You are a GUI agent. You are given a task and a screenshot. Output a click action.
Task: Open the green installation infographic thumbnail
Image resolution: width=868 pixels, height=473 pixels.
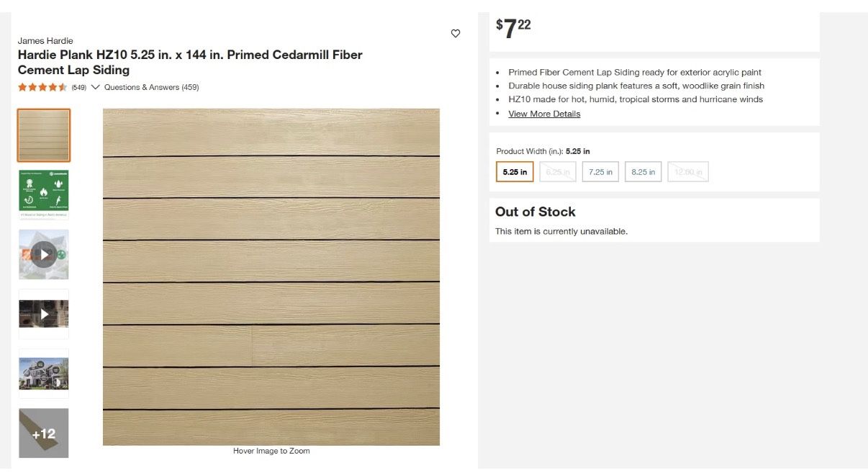43,194
